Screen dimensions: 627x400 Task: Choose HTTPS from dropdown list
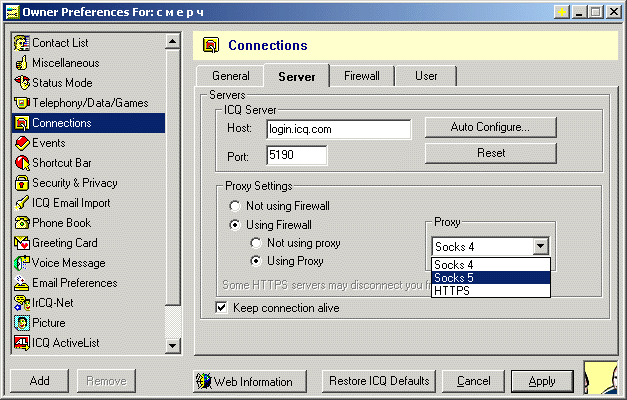(491, 290)
